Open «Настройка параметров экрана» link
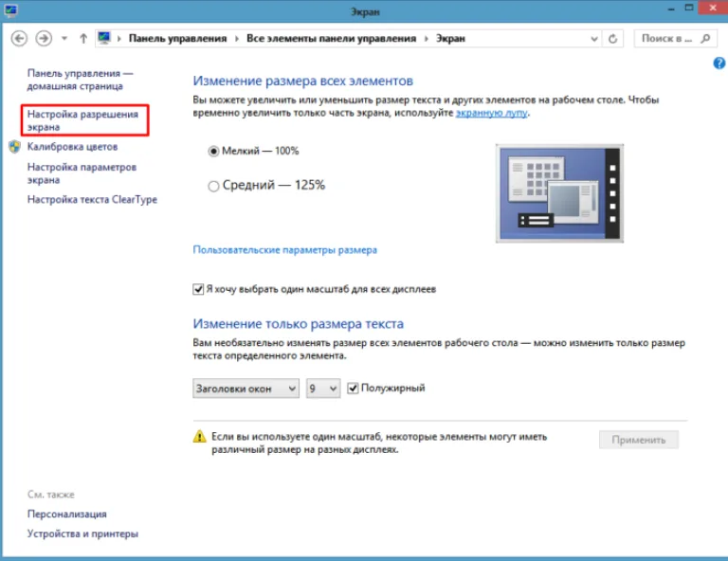 pos(82,173)
